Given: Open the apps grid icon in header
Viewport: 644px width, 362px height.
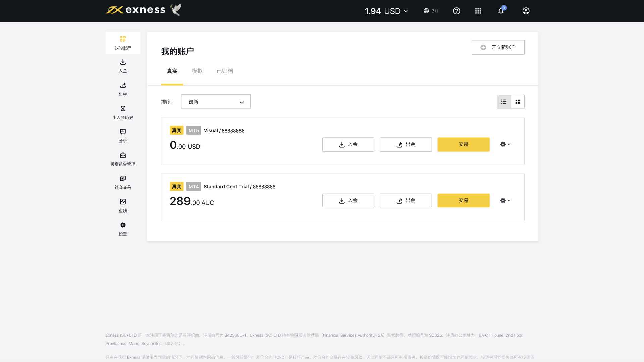Looking at the screenshot, I should (478, 11).
